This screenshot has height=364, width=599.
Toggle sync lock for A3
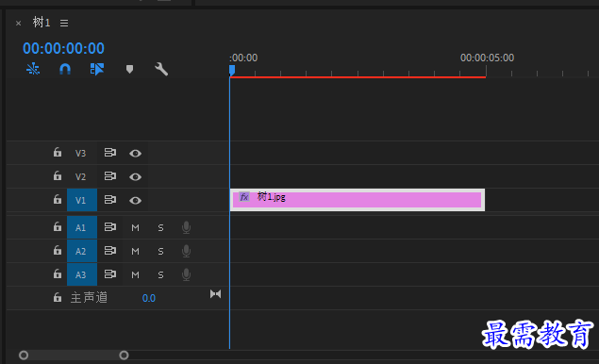coord(110,274)
